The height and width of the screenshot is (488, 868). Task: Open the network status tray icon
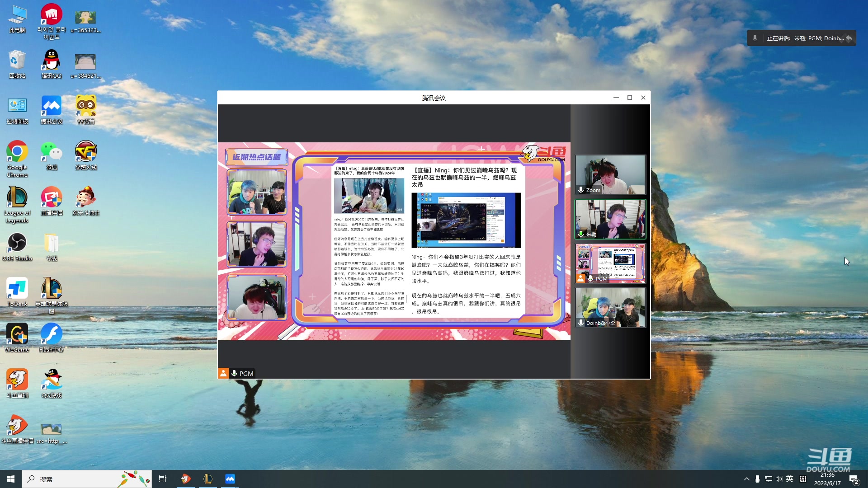[x=768, y=479]
